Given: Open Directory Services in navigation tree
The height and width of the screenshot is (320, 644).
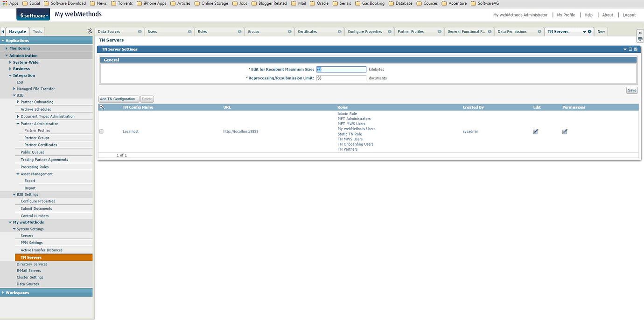Looking at the screenshot, I should coord(32,264).
